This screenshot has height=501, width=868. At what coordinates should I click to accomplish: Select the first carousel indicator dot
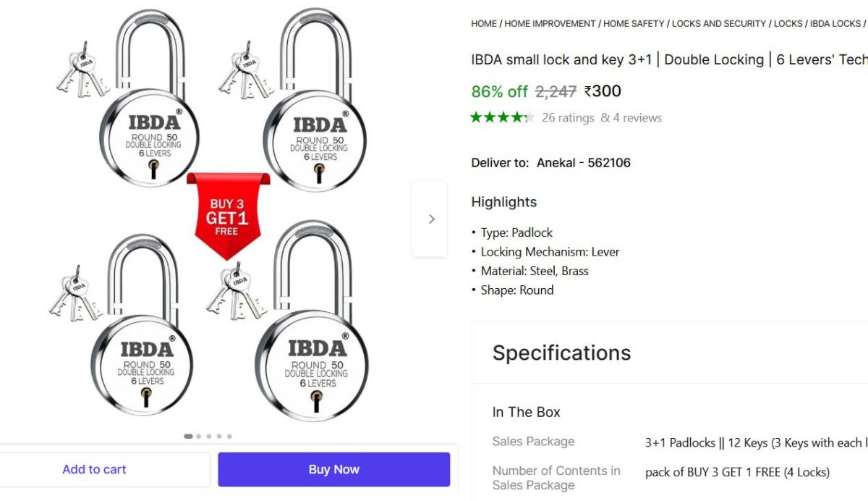[189, 437]
